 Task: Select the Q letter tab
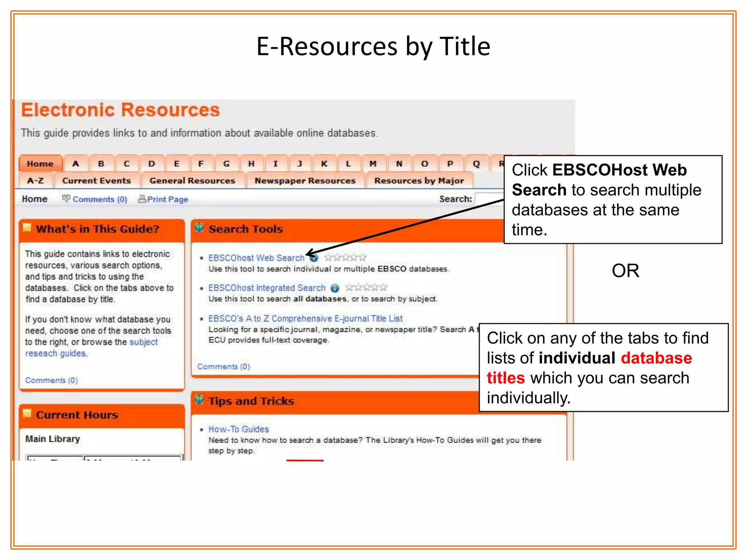coord(476,164)
